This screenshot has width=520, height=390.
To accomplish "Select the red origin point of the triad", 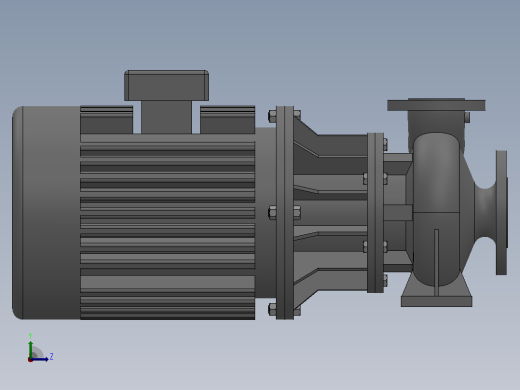I will [x=30, y=360].
